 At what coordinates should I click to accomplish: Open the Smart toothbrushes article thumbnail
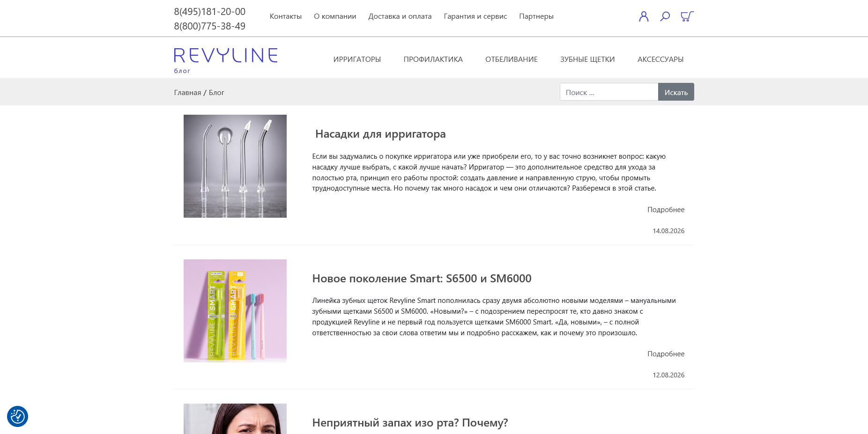(235, 311)
